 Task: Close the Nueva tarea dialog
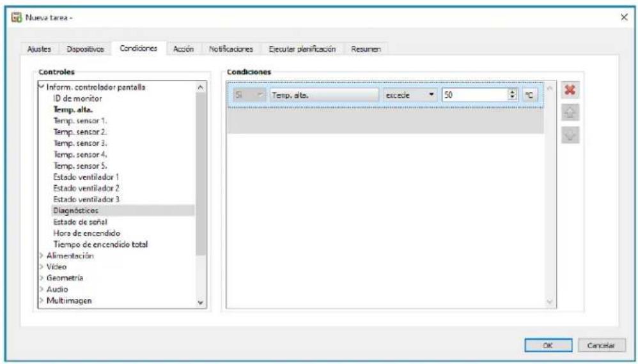(624, 17)
